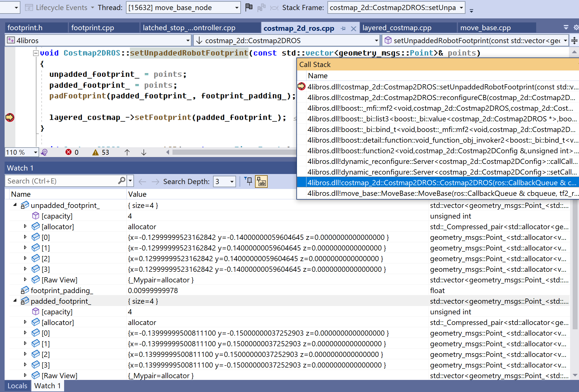This screenshot has height=392, width=579.
Task: Click the split editor icon beside navigation bar
Action: (x=574, y=41)
